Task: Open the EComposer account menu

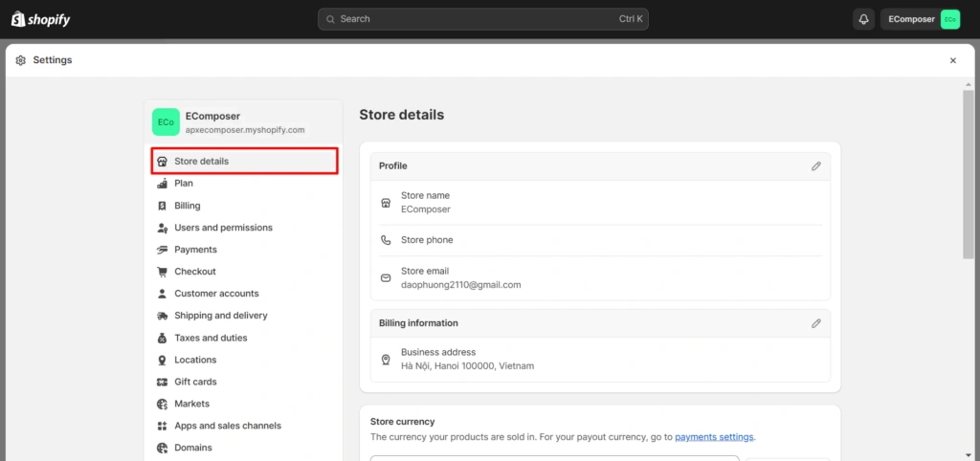Action: tap(921, 19)
